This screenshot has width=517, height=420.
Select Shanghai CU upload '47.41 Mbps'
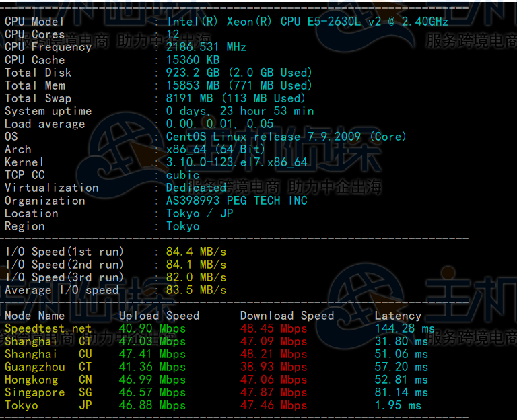(x=152, y=355)
